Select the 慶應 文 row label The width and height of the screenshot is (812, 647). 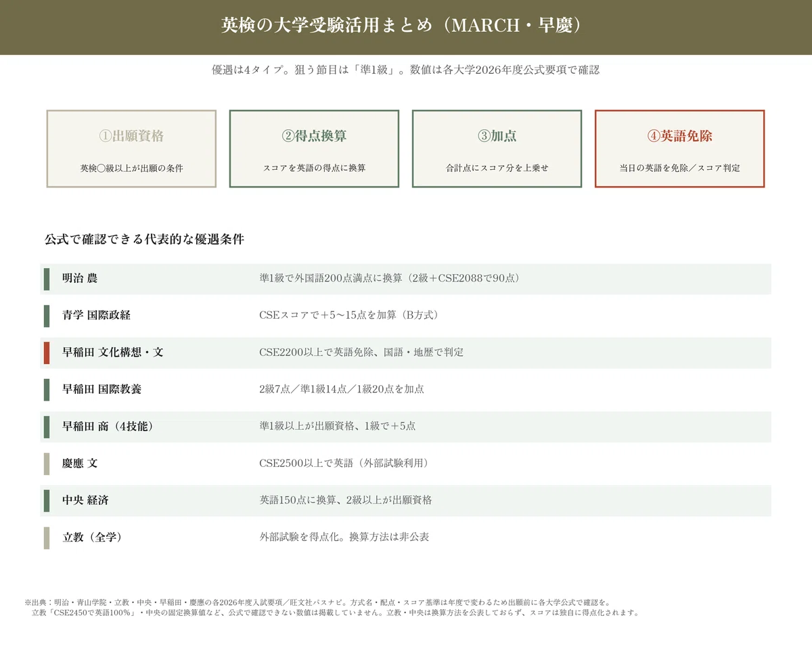pos(80,464)
